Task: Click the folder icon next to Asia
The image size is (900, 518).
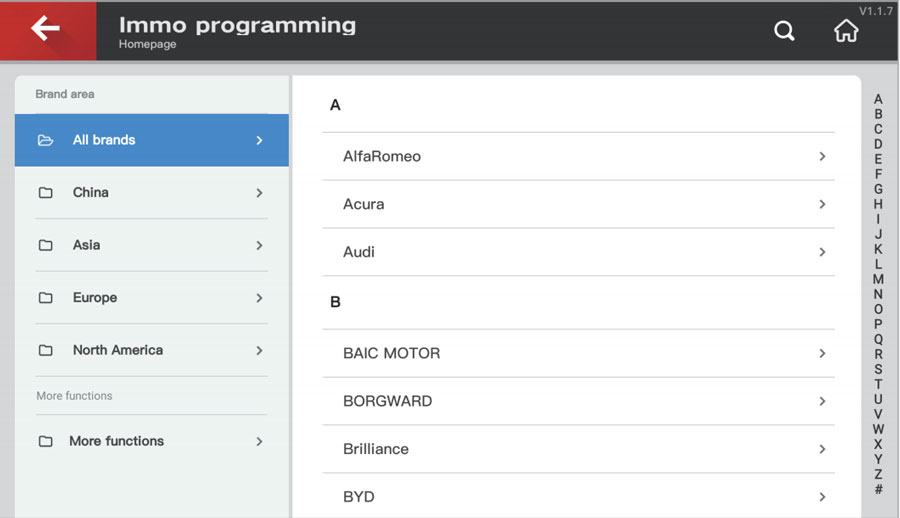Action: (45, 245)
